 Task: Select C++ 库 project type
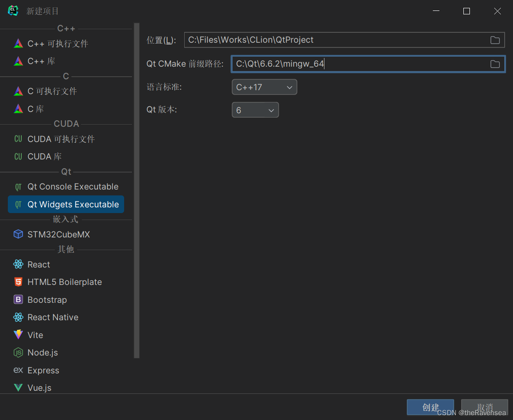66,61
